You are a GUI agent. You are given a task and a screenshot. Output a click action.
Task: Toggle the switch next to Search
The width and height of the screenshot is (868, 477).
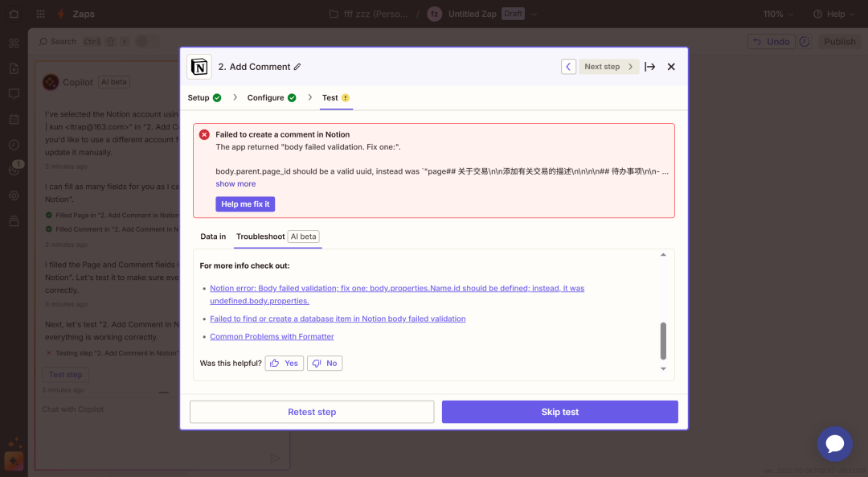[147, 42]
